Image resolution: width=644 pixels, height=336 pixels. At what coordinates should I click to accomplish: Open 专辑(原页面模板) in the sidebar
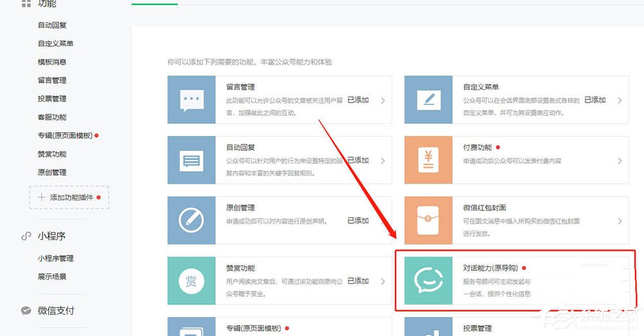[x=65, y=135]
